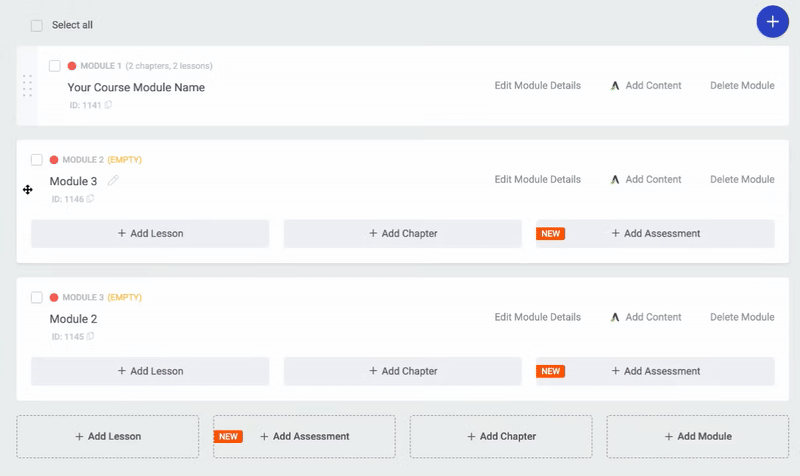Check the Module 1 checkbox
This screenshot has height=476, width=800.
point(55,66)
